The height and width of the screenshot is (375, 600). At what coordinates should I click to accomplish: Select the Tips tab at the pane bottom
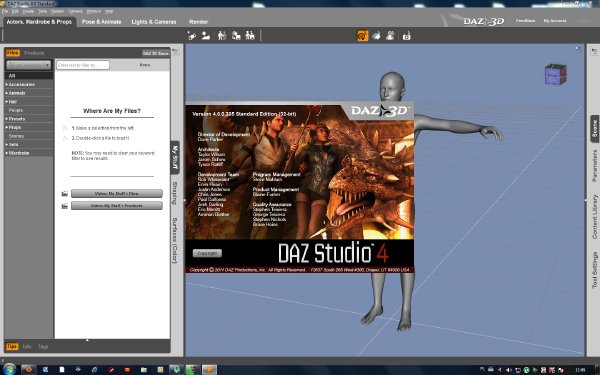[x=12, y=346]
